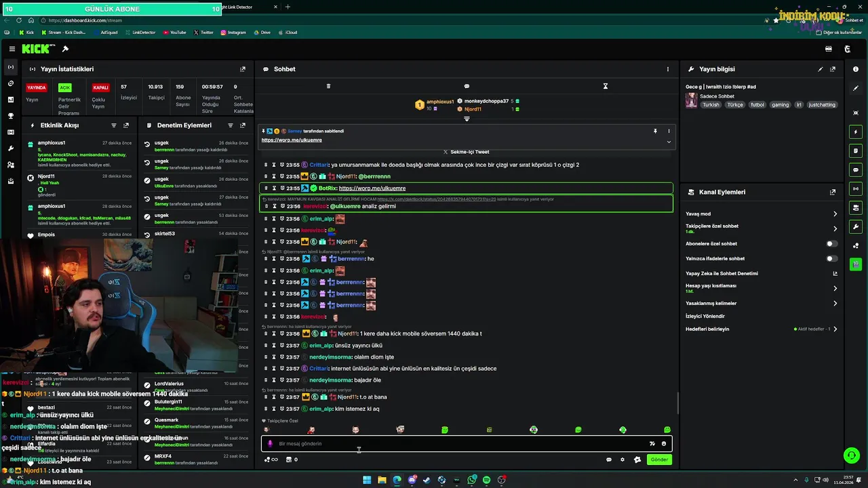Toggle the chat bubble widget in right sidebar
868x488 pixels.
coord(856,169)
